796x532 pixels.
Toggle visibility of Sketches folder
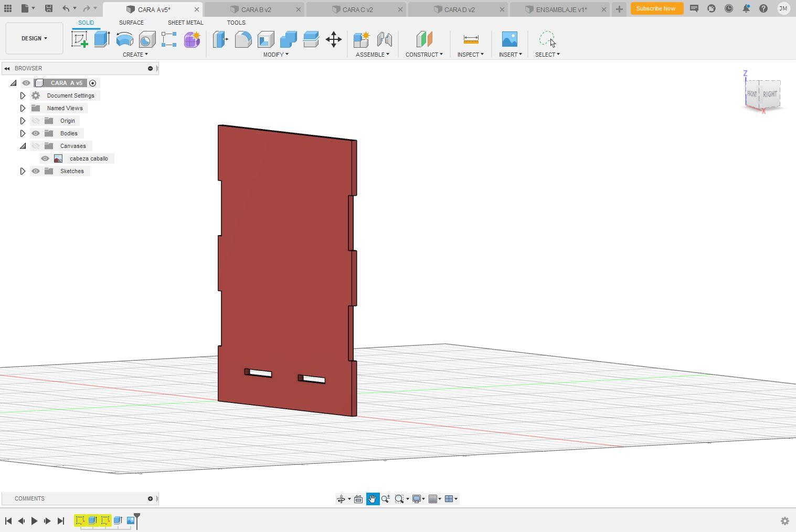point(36,171)
